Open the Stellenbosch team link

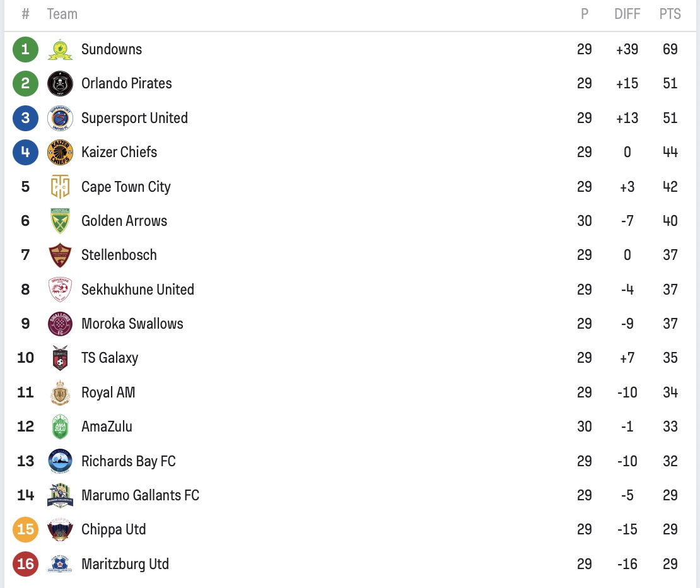119,255
